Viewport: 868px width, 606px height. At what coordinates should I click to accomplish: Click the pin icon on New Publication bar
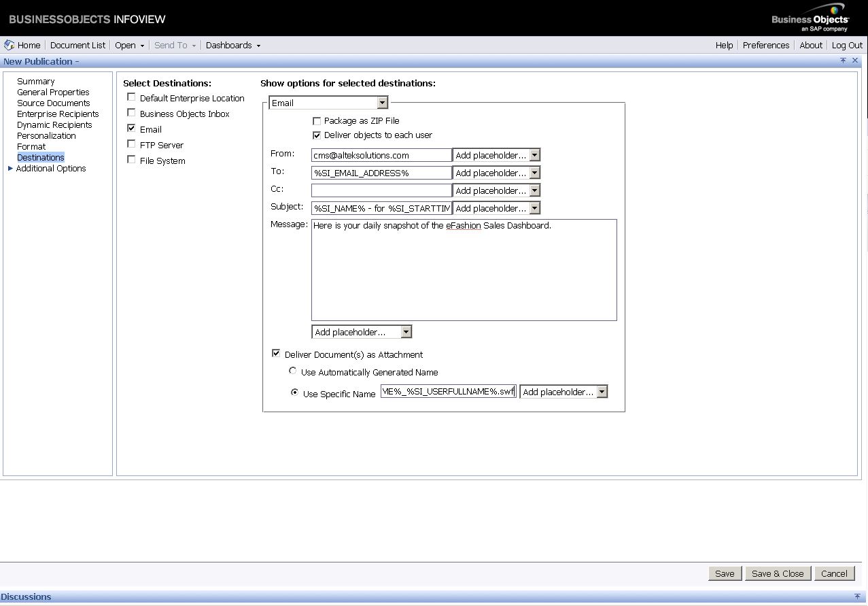[843, 61]
